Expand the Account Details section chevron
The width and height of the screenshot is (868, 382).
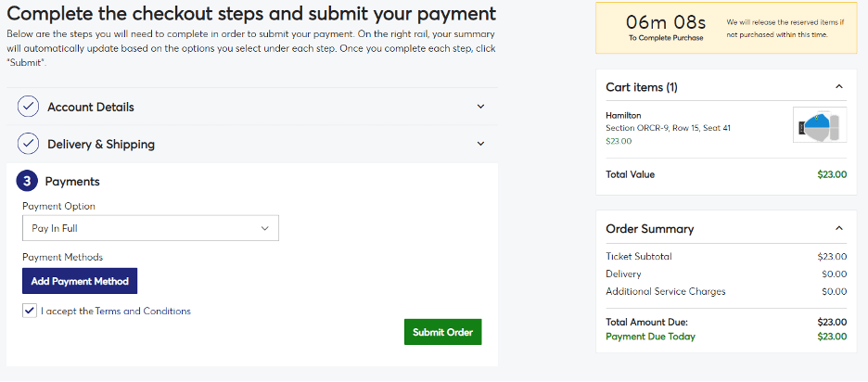(480, 107)
